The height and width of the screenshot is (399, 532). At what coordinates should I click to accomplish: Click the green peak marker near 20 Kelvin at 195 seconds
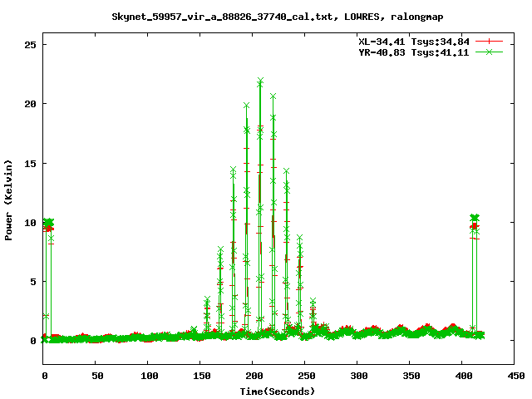pyautogui.click(x=246, y=106)
